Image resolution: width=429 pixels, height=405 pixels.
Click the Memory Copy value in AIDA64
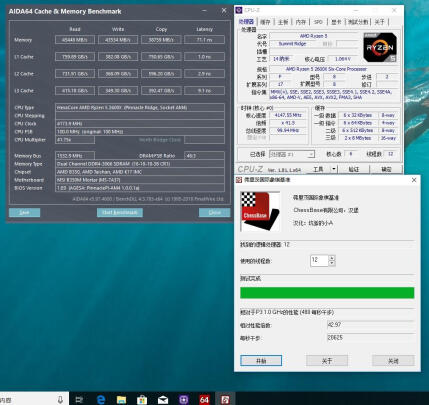coord(161,40)
